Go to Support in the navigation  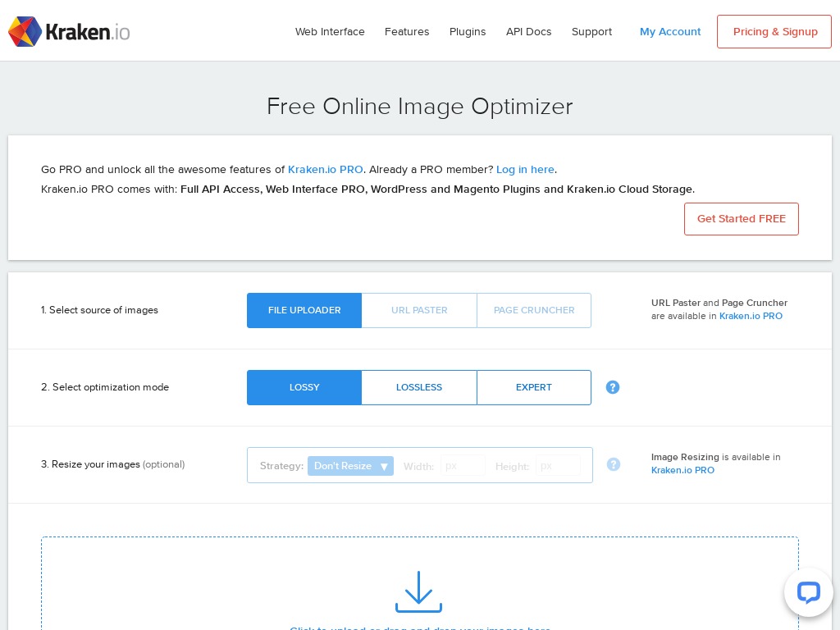click(591, 32)
